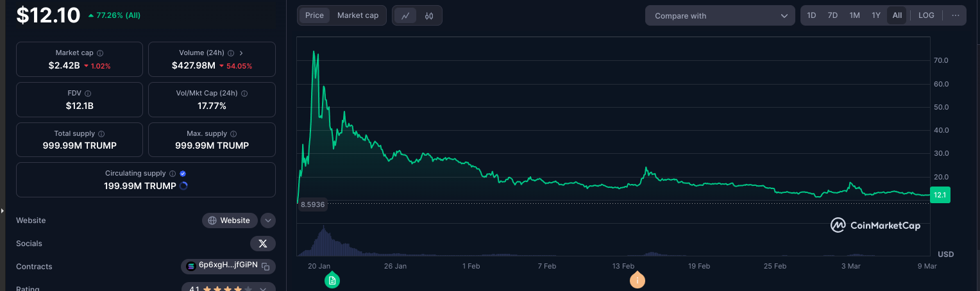Screen dimensions: 980x291
Task: Click the circulating supply progress ring
Action: pos(183,186)
